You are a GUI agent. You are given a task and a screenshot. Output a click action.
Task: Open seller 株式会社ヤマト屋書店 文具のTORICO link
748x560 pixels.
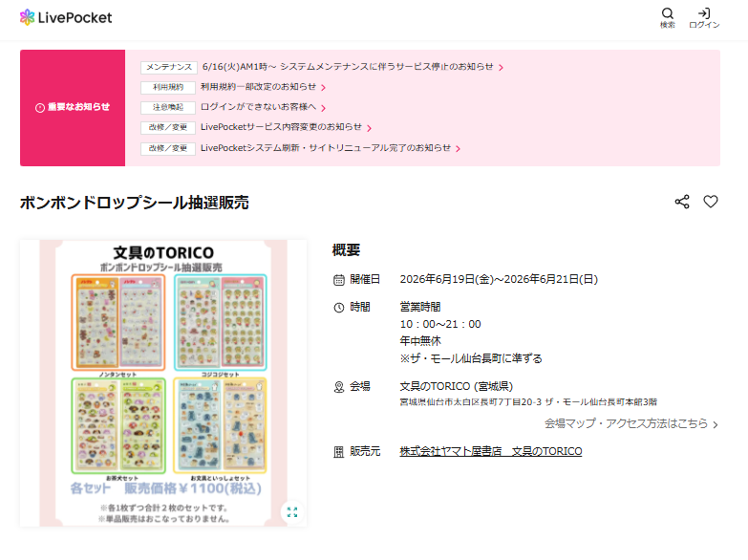(x=491, y=451)
